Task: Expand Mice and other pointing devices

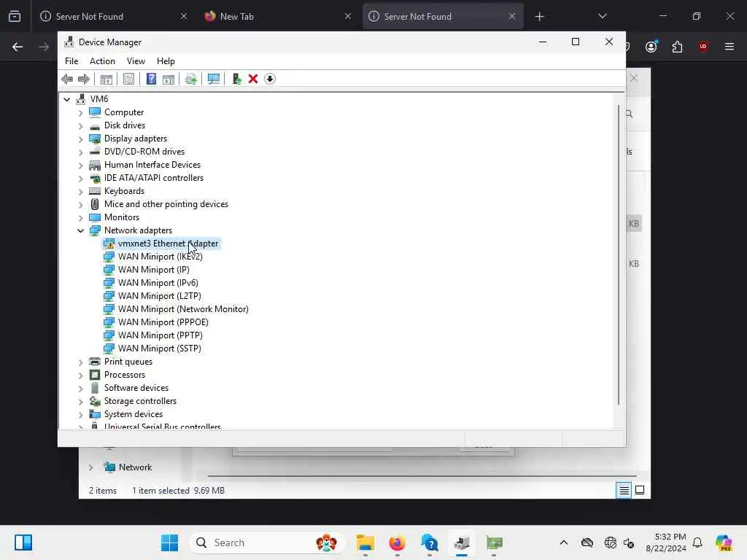Action: point(80,205)
